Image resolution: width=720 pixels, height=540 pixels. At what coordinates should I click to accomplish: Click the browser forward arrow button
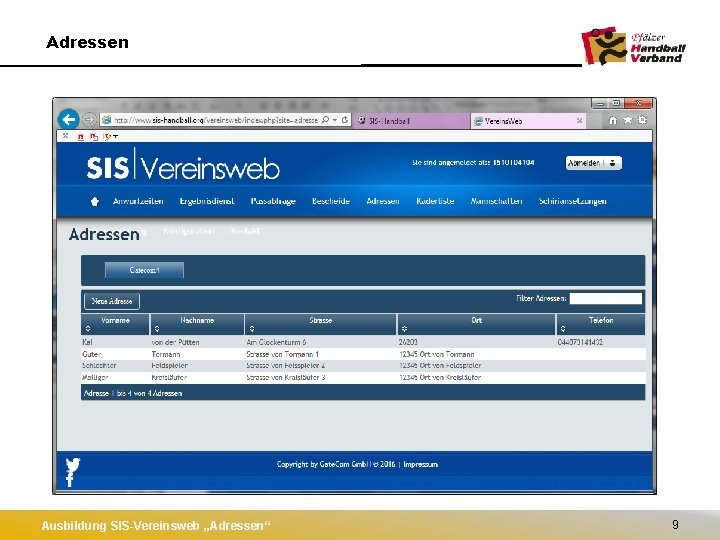[x=89, y=120]
